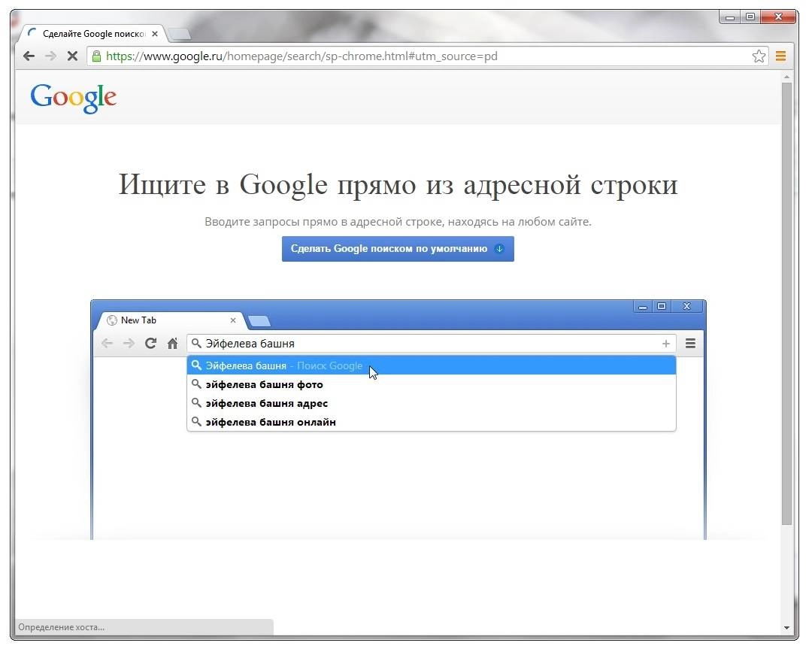Click the illustrated window's close button
Viewport: 812px width, 655px height.
coord(686,307)
